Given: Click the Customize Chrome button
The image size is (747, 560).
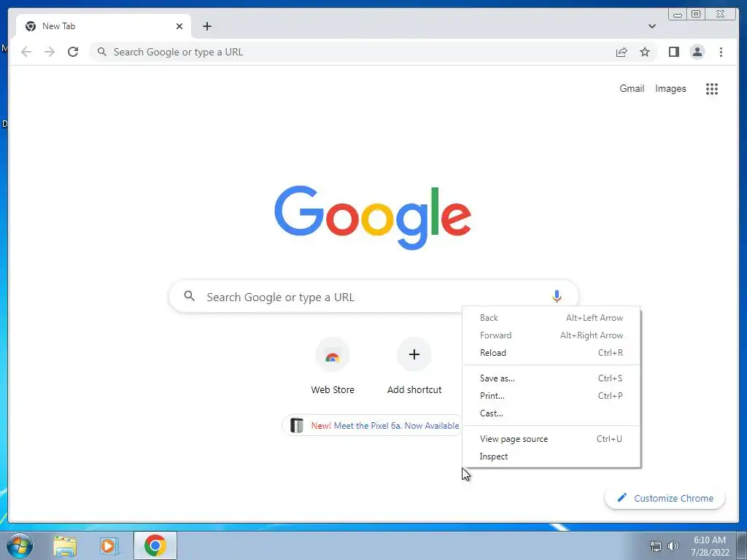Looking at the screenshot, I should click(x=665, y=498).
